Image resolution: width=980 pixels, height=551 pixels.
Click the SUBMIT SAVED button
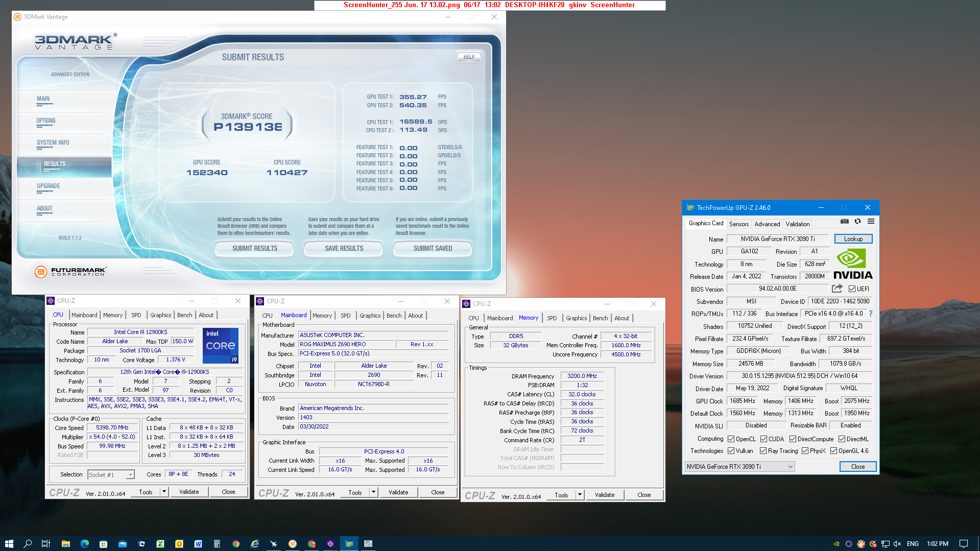tap(433, 249)
